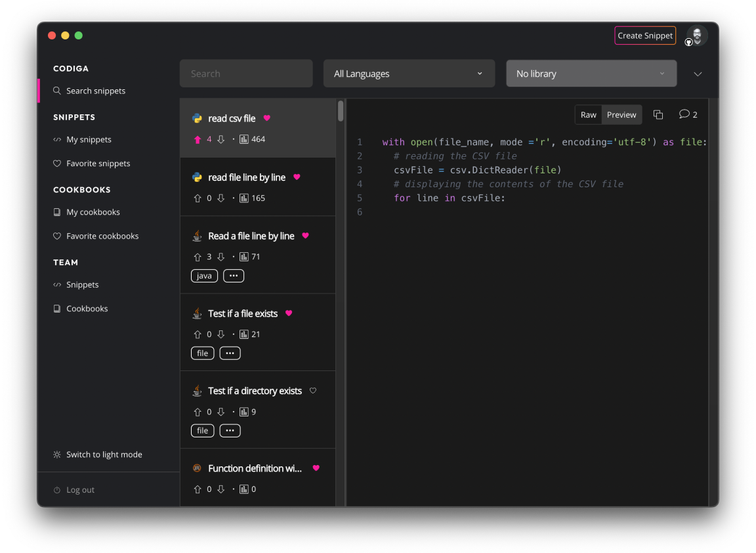Click the Create Snippet button

tap(645, 35)
